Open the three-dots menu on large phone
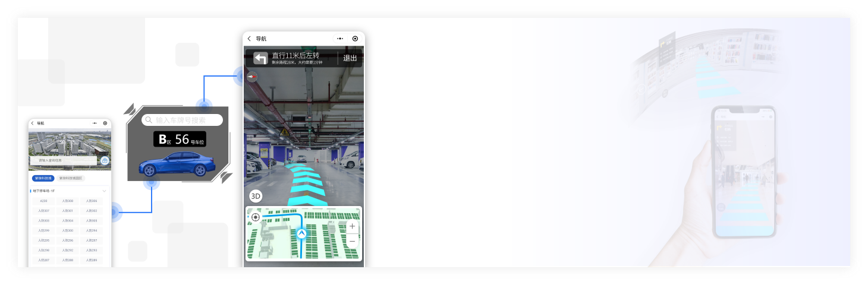868x285 pixels. 340,39
